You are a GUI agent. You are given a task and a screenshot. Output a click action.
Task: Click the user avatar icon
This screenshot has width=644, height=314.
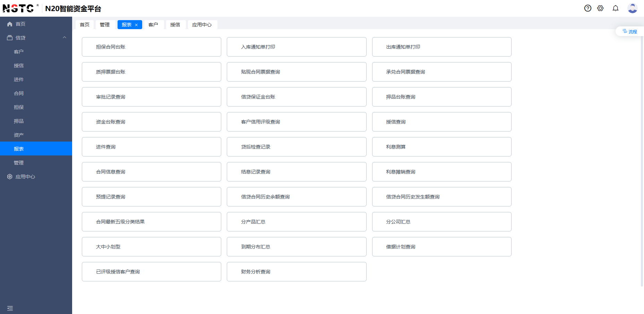632,8
